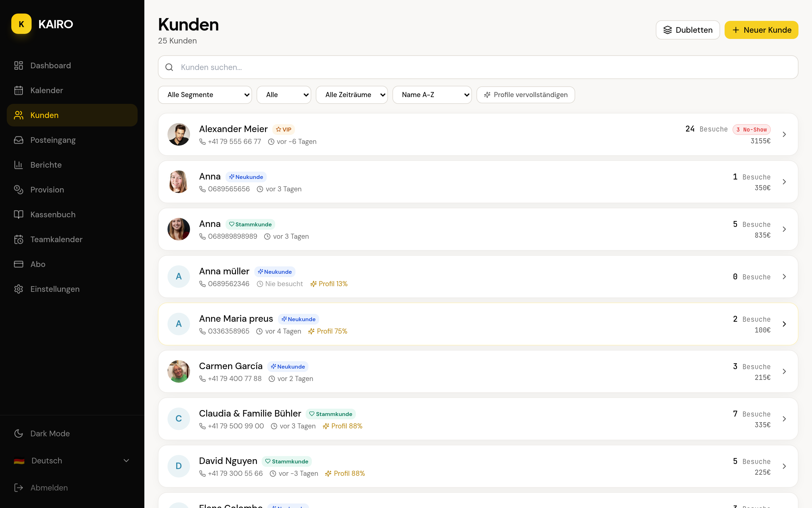
Task: Click the Einstellungen gear icon
Action: click(x=18, y=289)
